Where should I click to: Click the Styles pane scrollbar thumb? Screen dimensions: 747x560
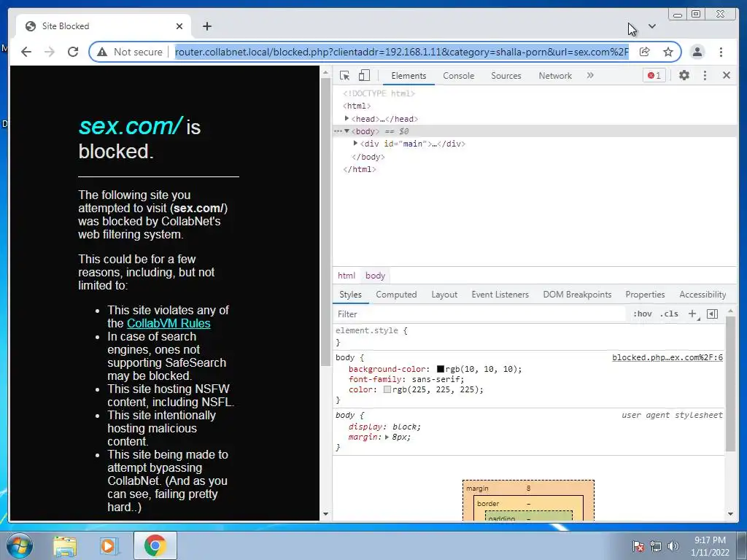point(730,384)
